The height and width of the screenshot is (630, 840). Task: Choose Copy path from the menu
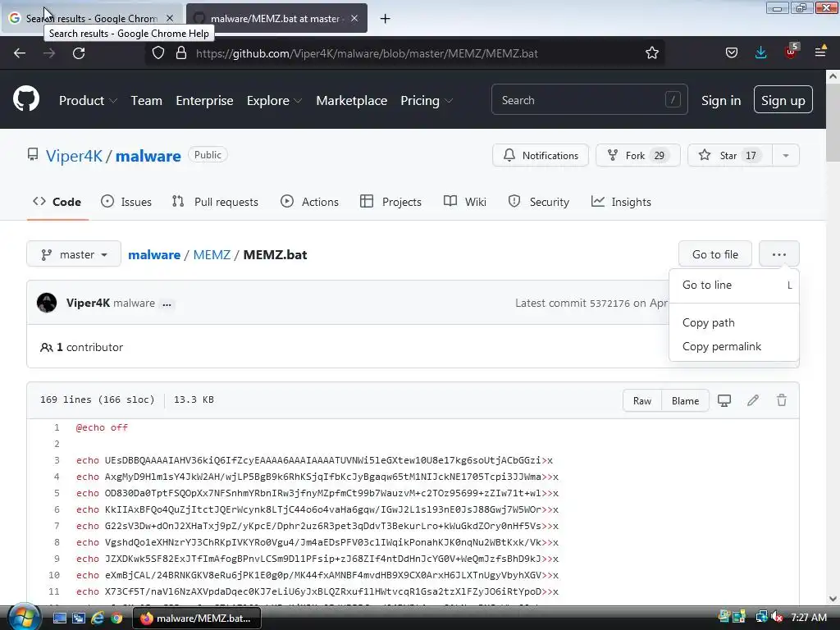pyautogui.click(x=734, y=322)
